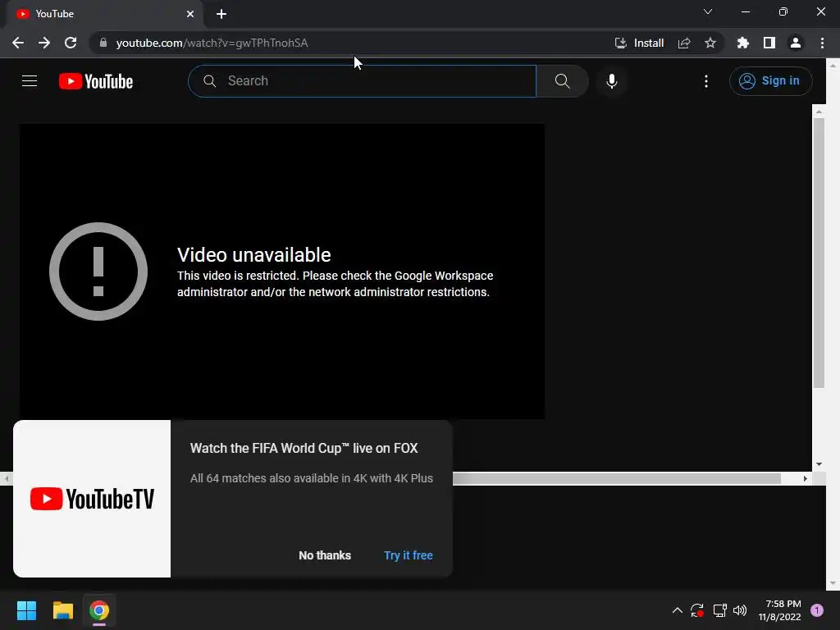Sign in to YouTube
Image resolution: width=840 pixels, height=630 pixels.
[x=770, y=81]
